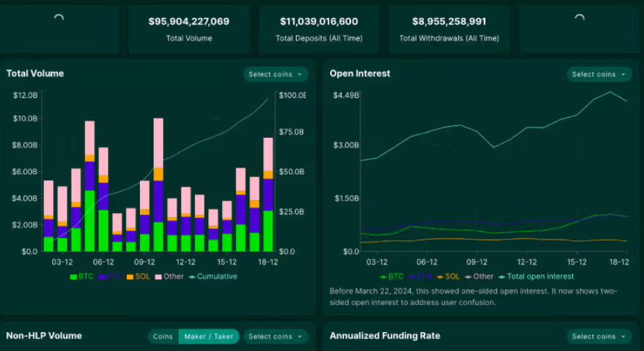This screenshot has height=351, width=644.
Task: Toggle ETH legend in Total Volume chart
Action: tap(110, 276)
